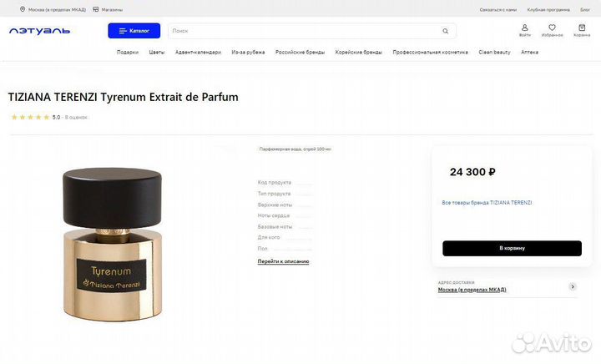Follow the Перейти к описанию link
The width and height of the screenshot is (601, 364).
(x=283, y=261)
